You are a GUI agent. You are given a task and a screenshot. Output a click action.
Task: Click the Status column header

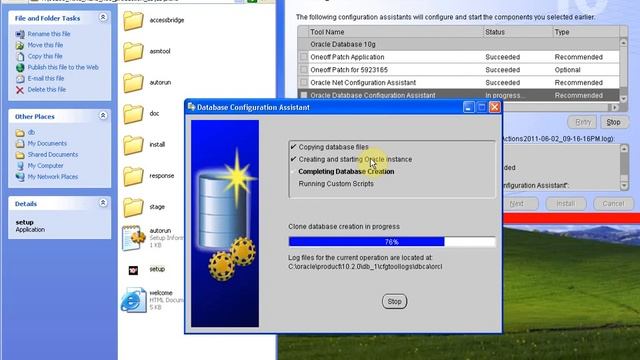[518, 32]
